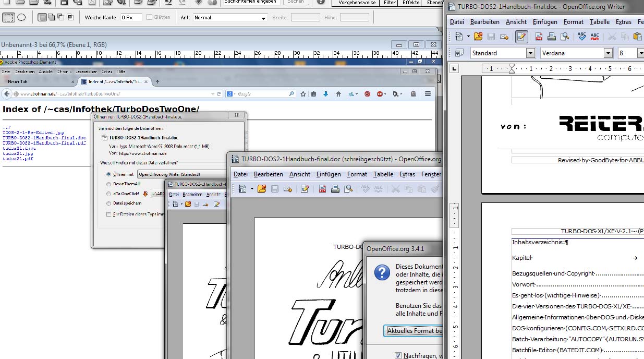The width and height of the screenshot is (644, 359).
Task: Expand New document dropdown arrow in right Writer window
Action: (x=468, y=37)
